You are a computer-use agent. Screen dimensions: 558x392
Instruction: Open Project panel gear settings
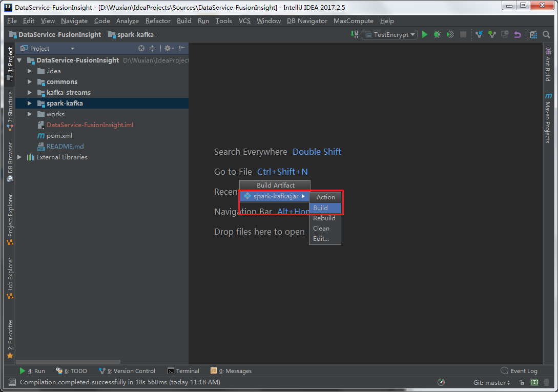(169, 48)
